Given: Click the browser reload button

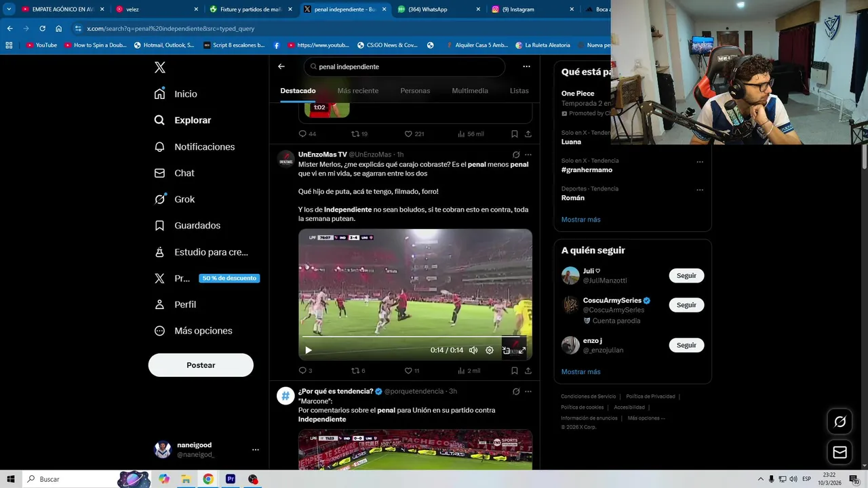Looking at the screenshot, I should [42, 28].
